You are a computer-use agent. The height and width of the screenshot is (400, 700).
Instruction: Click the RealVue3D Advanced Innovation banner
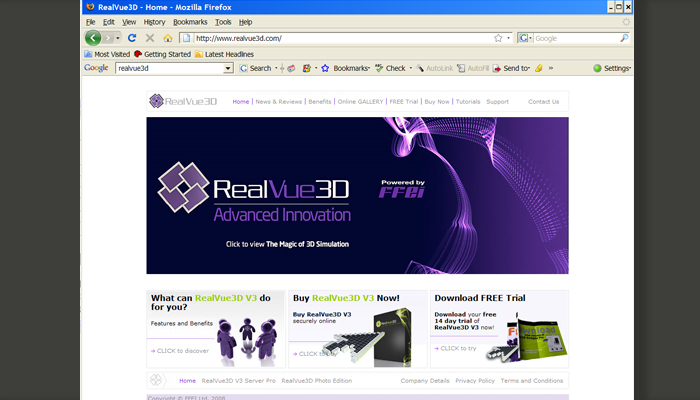[x=357, y=196]
